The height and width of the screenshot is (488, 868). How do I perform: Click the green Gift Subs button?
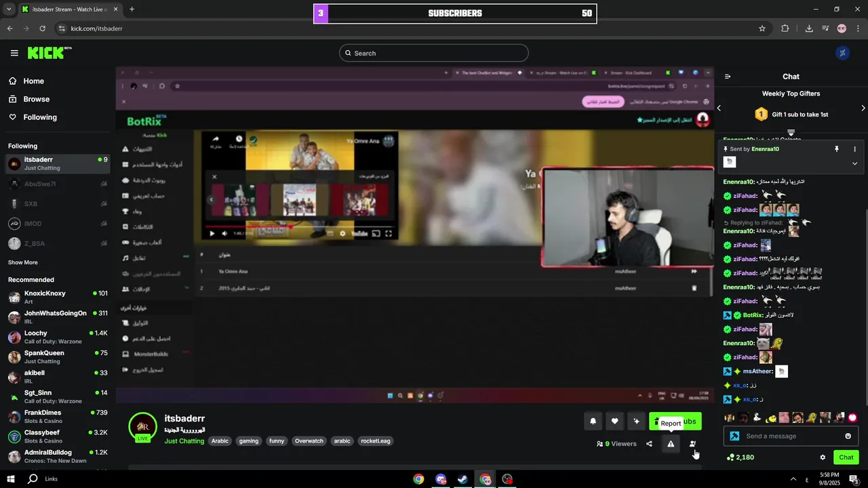click(x=675, y=421)
